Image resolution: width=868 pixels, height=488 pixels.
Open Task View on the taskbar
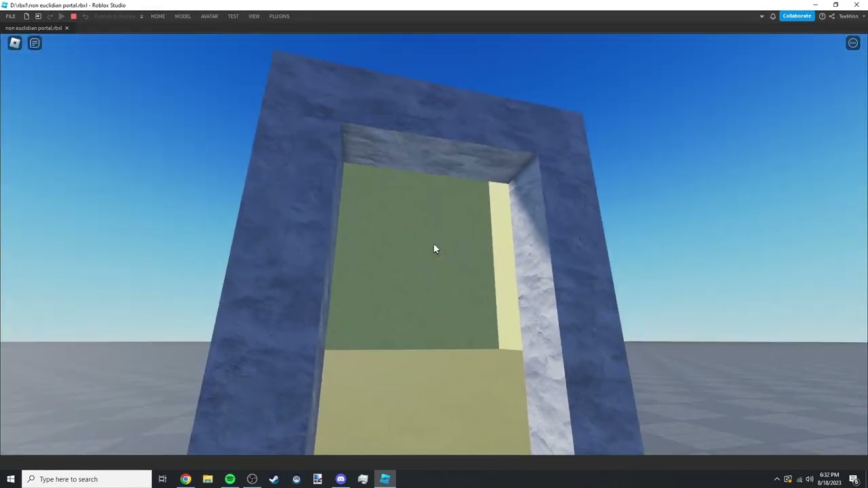[x=163, y=479]
